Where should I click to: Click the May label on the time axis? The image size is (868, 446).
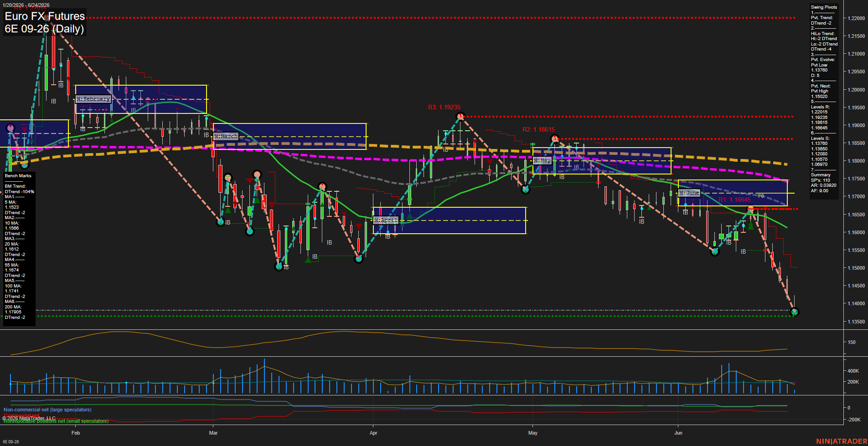click(533, 433)
